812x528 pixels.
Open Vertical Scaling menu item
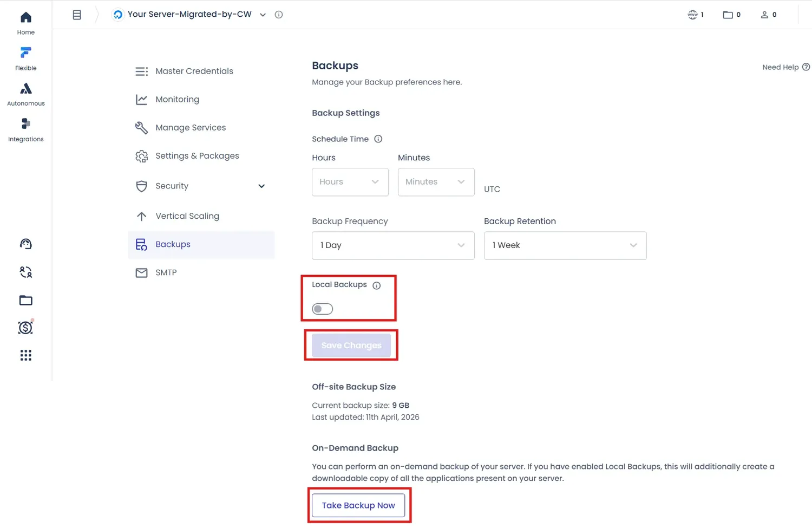(x=201, y=216)
